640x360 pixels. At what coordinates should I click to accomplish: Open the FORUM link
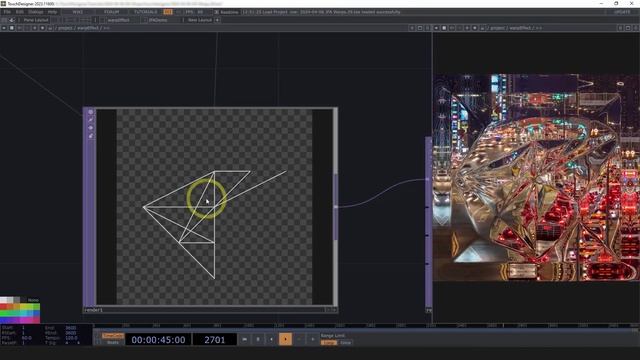coord(111,12)
